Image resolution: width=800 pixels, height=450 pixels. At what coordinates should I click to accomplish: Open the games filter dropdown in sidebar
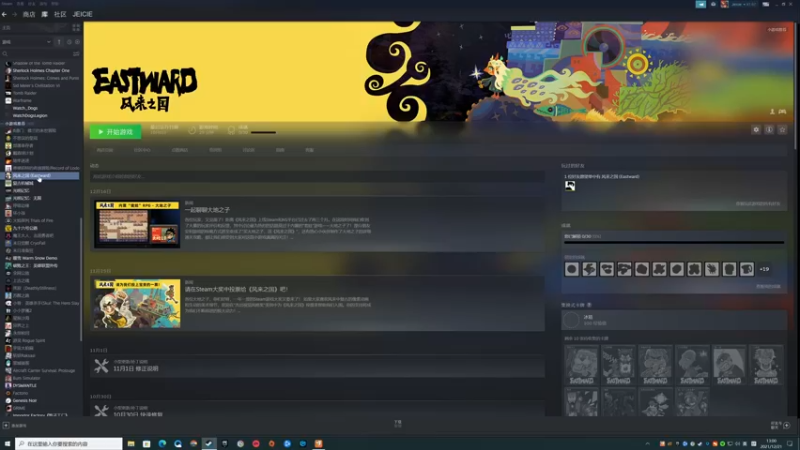(27, 42)
